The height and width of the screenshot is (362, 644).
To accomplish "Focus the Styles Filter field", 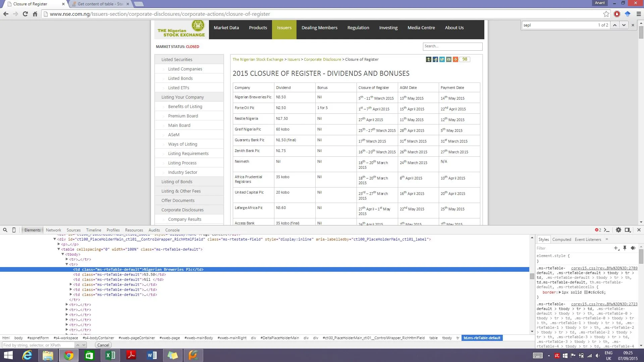I will click(573, 248).
